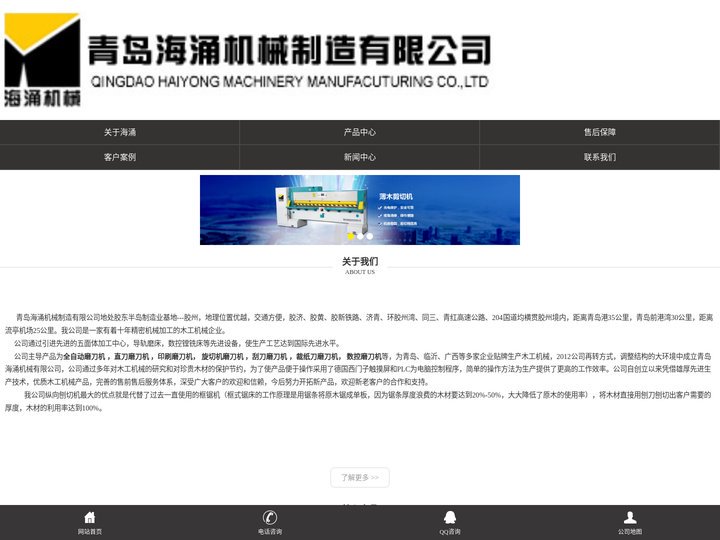Open the company map person icon
The height and width of the screenshot is (540, 720).
pos(630,518)
